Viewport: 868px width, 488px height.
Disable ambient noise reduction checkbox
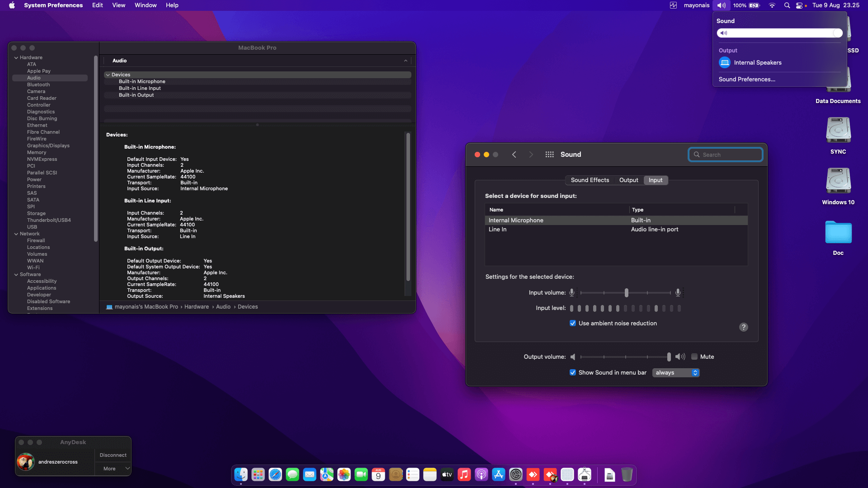(573, 324)
